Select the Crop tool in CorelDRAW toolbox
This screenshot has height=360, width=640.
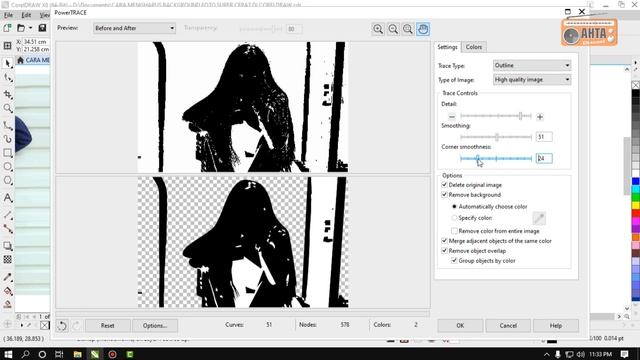click(8, 94)
